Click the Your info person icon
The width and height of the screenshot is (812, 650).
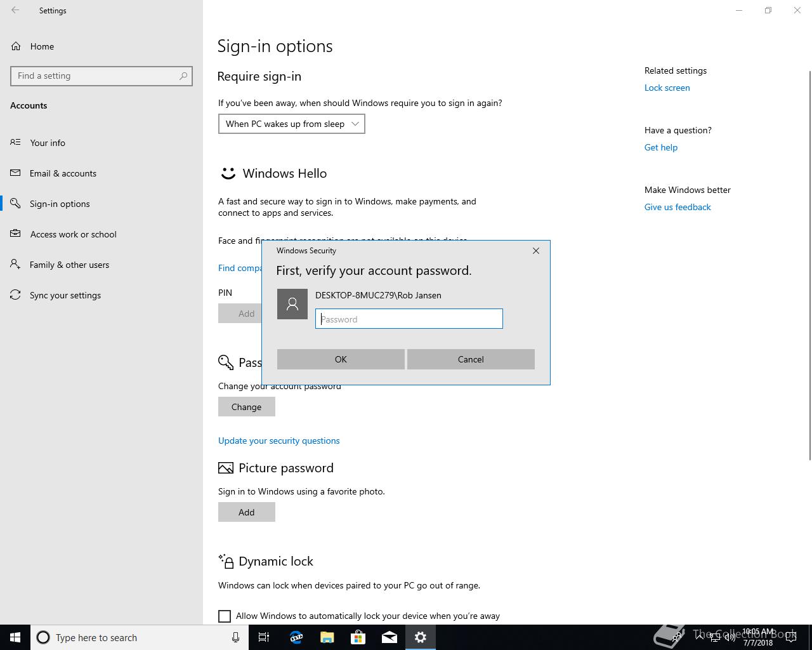15,142
